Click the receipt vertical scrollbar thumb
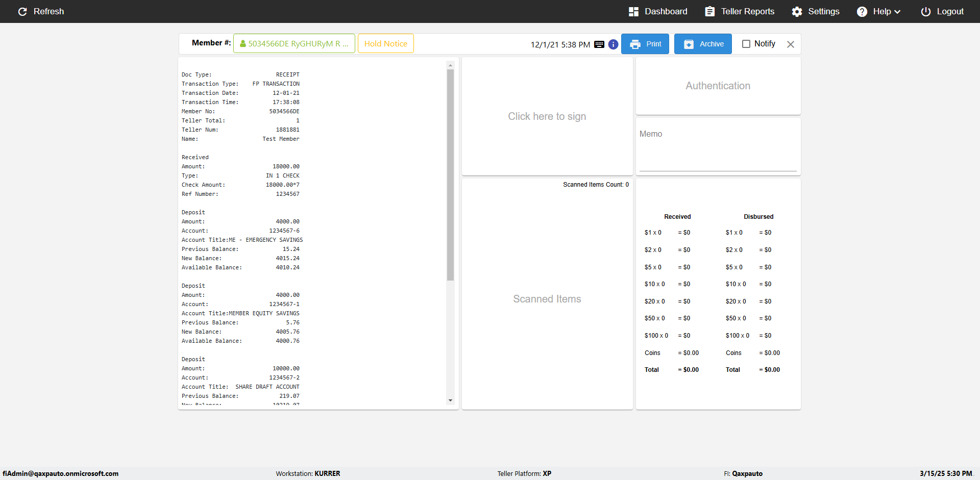980x480 pixels. pyautogui.click(x=450, y=175)
